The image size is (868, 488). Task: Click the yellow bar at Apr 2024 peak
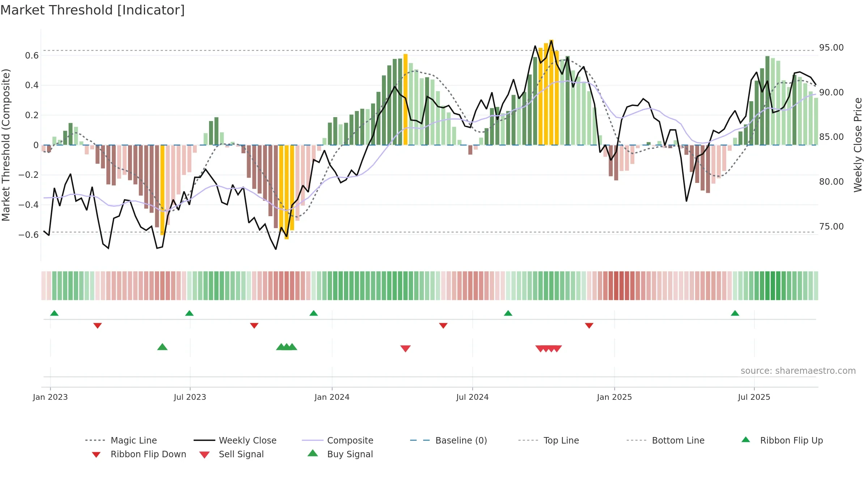point(405,100)
